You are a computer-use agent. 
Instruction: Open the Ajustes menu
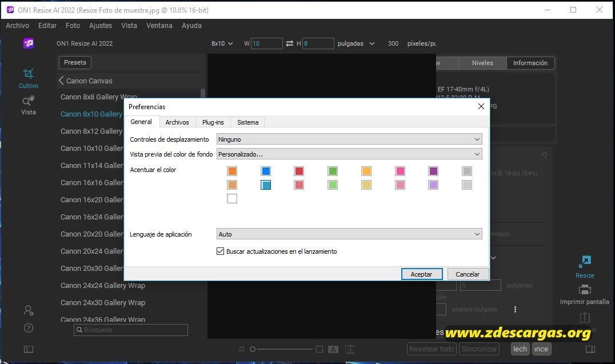point(101,26)
